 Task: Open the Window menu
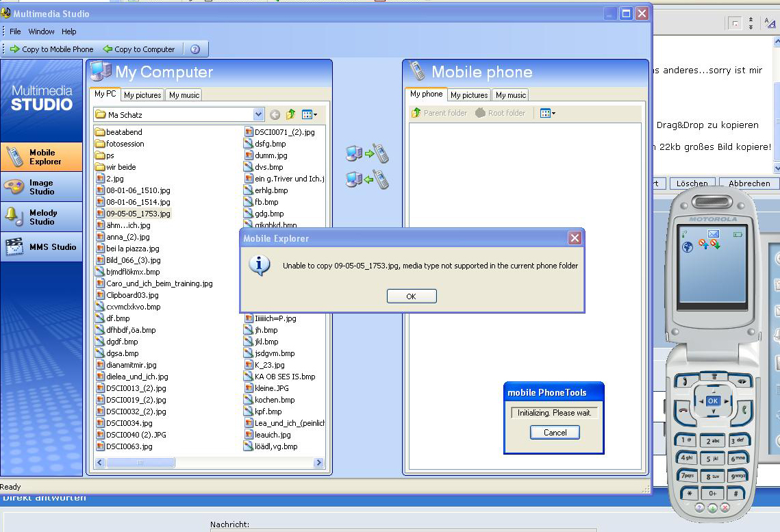pyautogui.click(x=41, y=31)
